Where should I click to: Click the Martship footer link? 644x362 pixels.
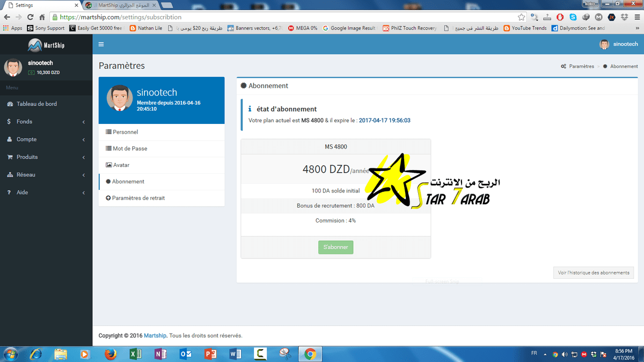(x=156, y=336)
